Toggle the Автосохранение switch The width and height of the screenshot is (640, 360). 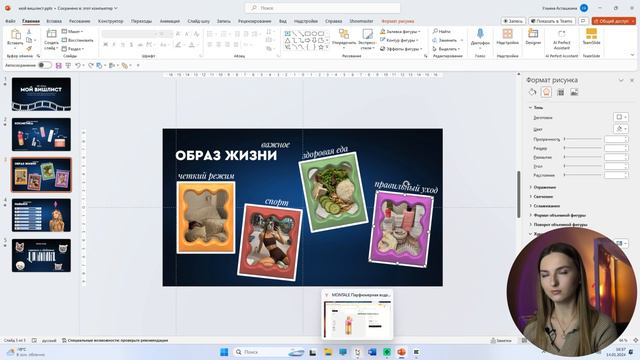[x=44, y=65]
